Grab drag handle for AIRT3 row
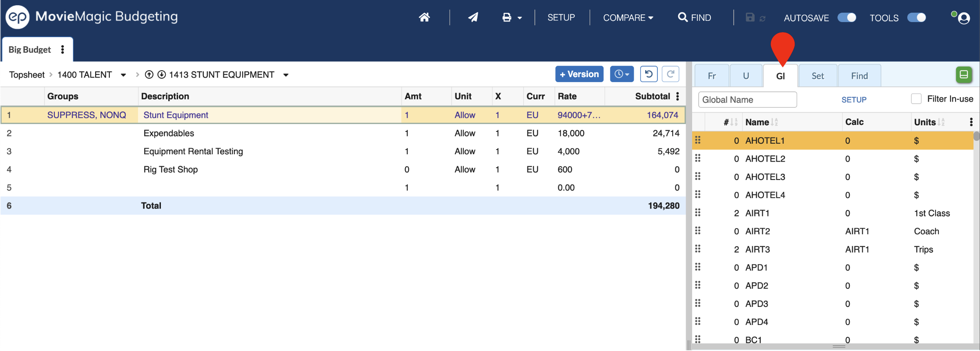980x351 pixels. tap(698, 249)
